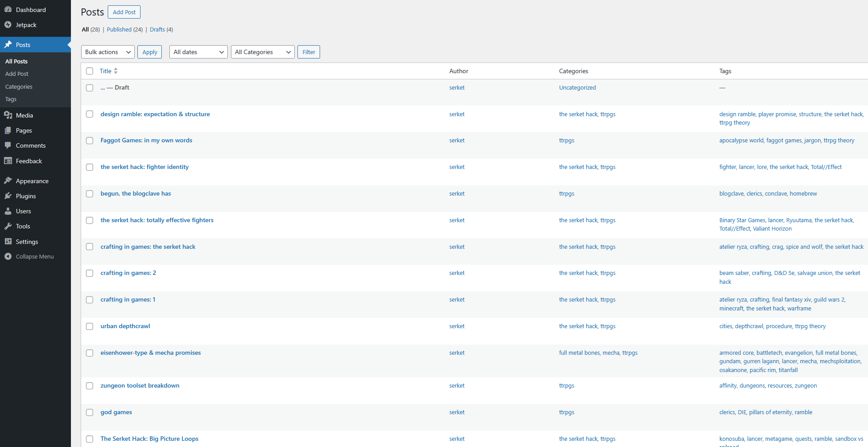
Task: Click the Comments speech bubble icon
Action: (x=8, y=145)
